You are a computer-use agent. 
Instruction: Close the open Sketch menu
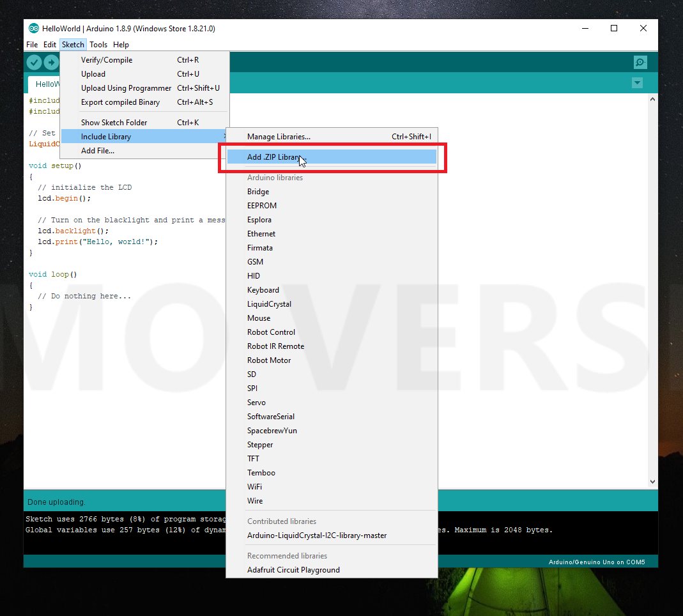click(x=73, y=45)
